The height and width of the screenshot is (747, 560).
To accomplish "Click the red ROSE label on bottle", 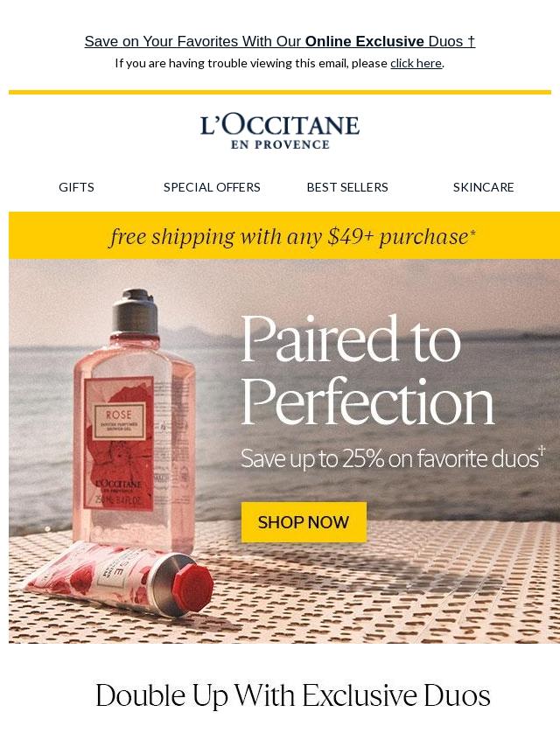I will [x=119, y=443].
